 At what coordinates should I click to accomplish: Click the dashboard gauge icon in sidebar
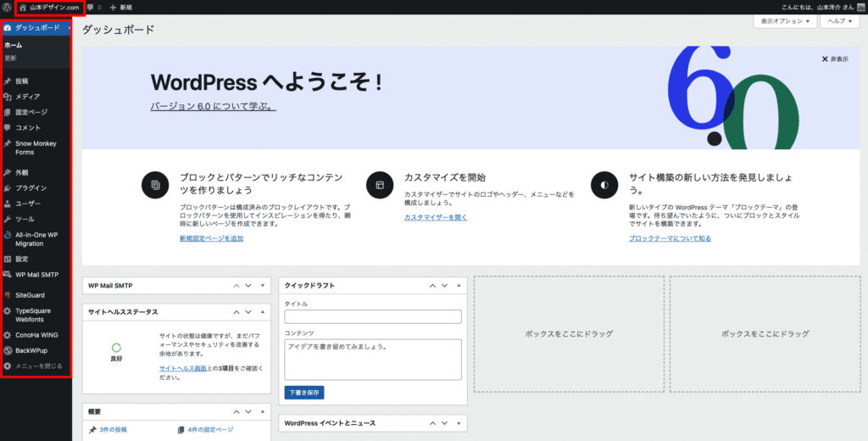[7, 27]
